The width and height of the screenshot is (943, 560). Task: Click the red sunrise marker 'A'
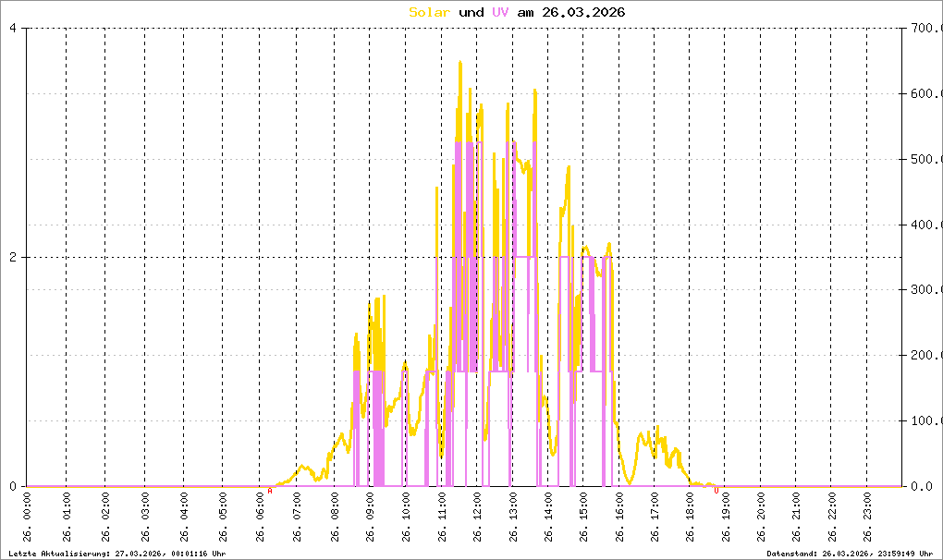point(269,491)
